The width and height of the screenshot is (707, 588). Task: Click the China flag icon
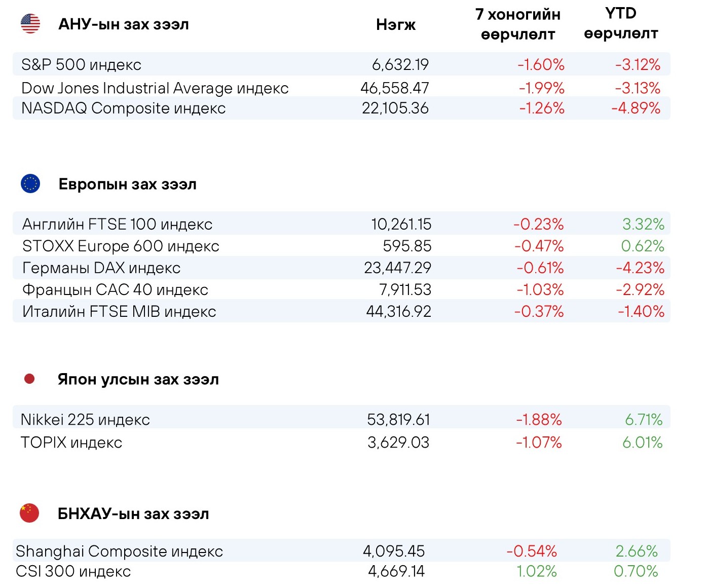(29, 513)
